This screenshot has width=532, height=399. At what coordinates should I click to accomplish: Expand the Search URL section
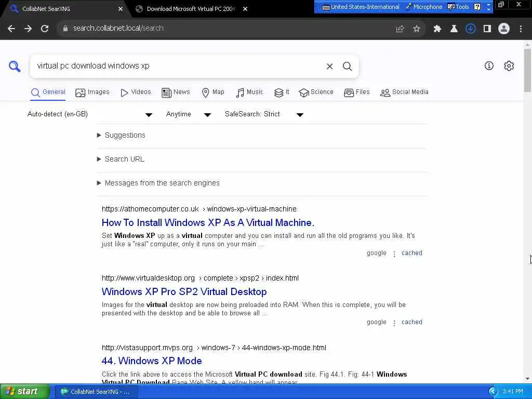coord(121,159)
